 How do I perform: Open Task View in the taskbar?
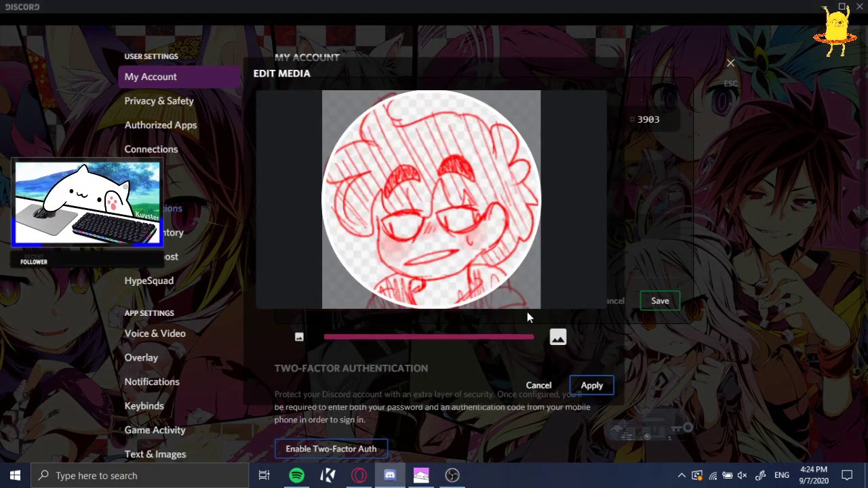[x=264, y=476]
